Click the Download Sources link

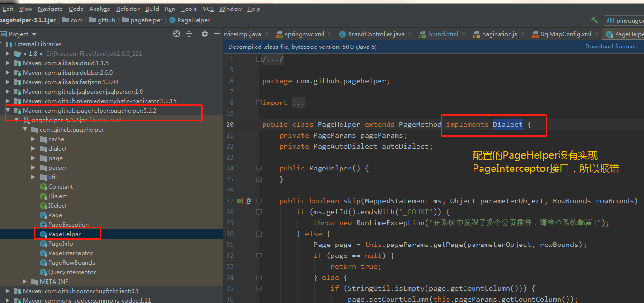pos(611,47)
